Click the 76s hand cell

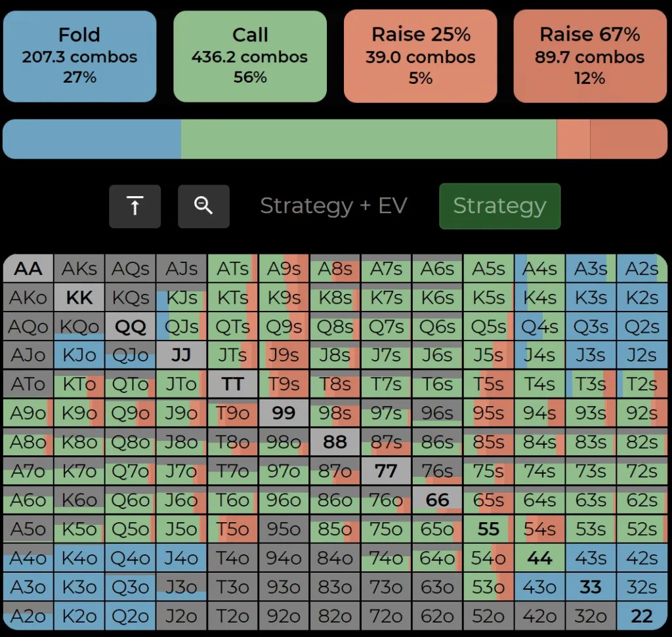tap(438, 471)
